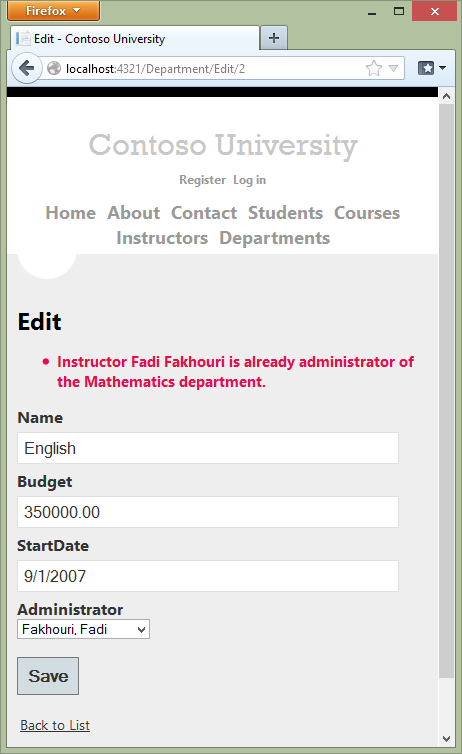Click the vertical scrollbar thumb
Image resolution: width=462 pixels, height=754 pixels.
click(x=446, y=391)
